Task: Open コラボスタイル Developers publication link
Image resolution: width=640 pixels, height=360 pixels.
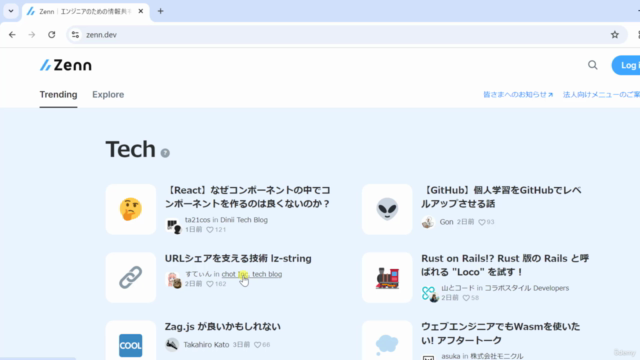Action: [x=527, y=288]
